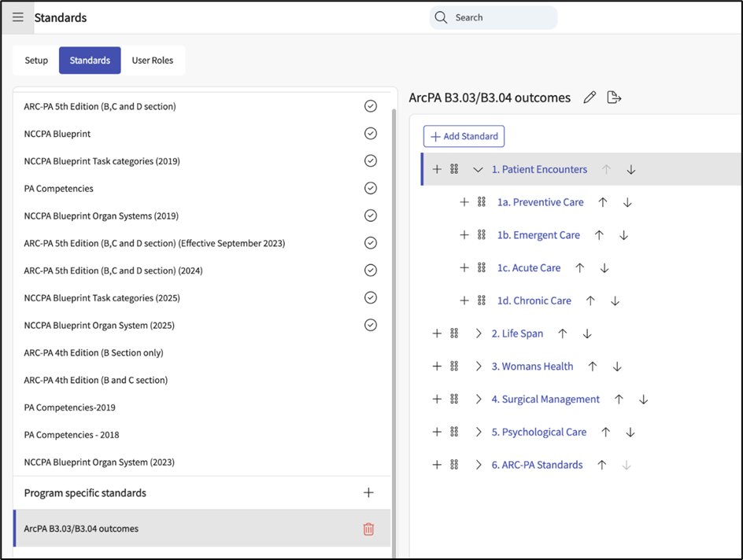
Task: Click the Add Standard button
Action: (464, 136)
